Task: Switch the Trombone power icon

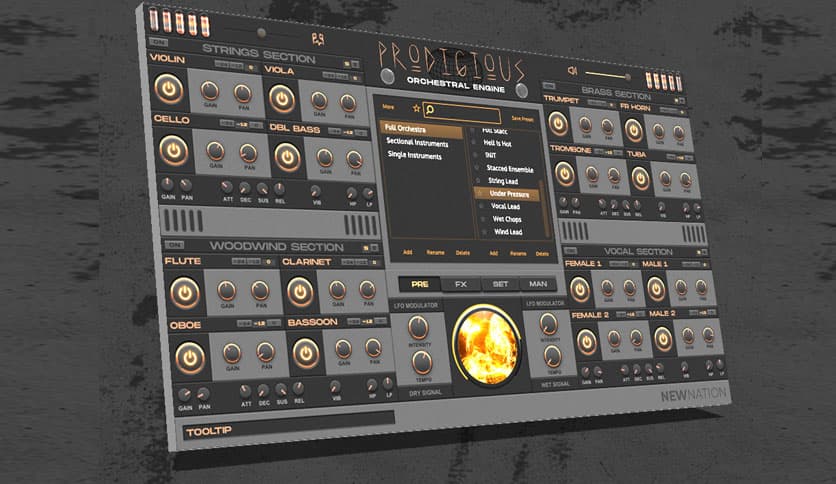Action: click(564, 174)
